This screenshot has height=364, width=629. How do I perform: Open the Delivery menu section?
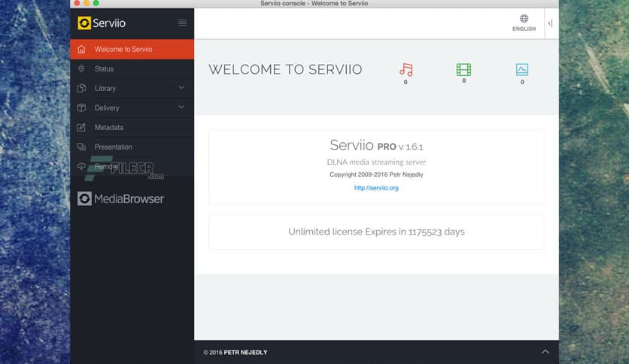pos(132,108)
